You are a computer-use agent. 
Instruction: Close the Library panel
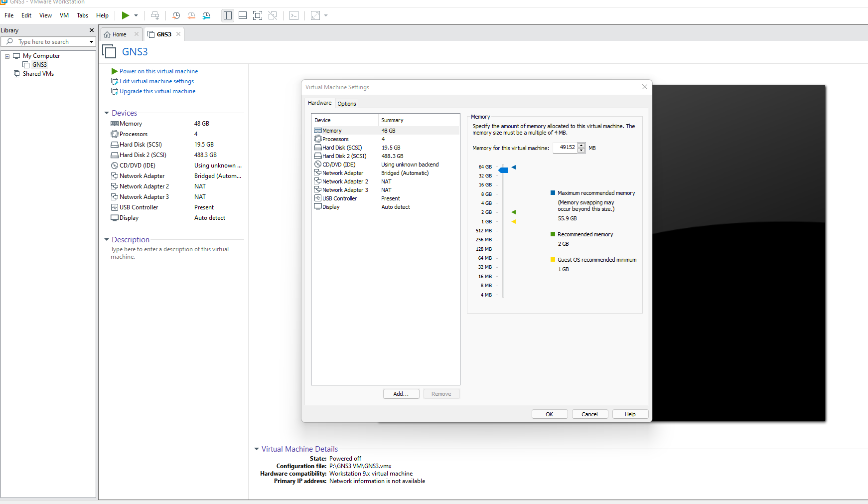(92, 30)
